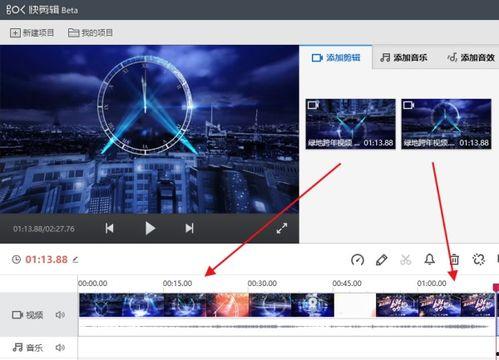The height and width of the screenshot is (360, 499).
Task: Select the orange-tinted clip frame in the video track
Action: point(227,305)
